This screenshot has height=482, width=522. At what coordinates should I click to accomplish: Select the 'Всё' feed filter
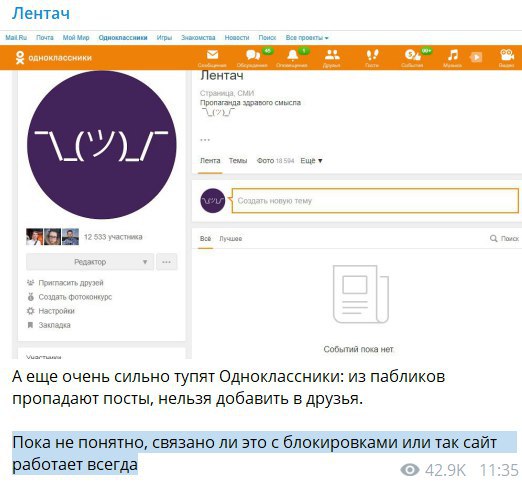tap(205, 239)
